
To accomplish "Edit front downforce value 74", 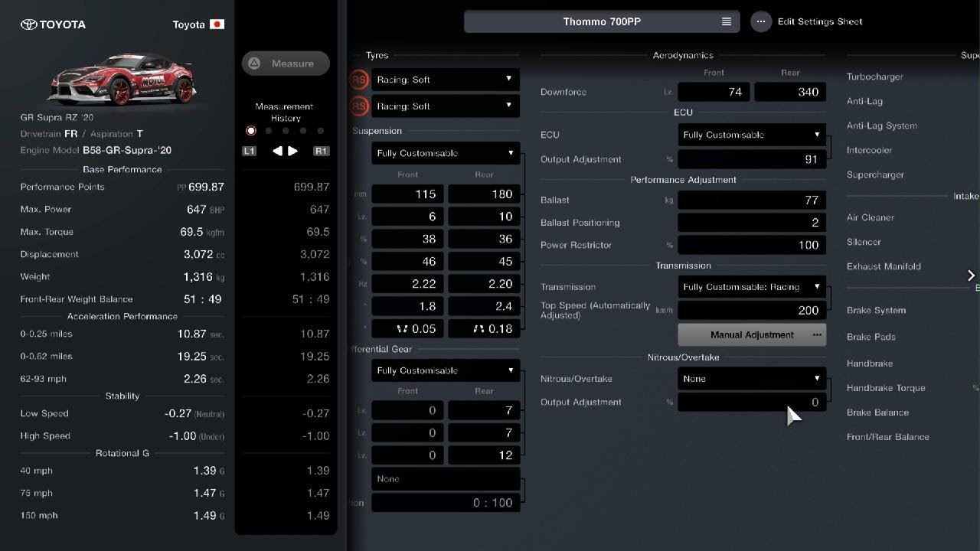I will 714,92.
